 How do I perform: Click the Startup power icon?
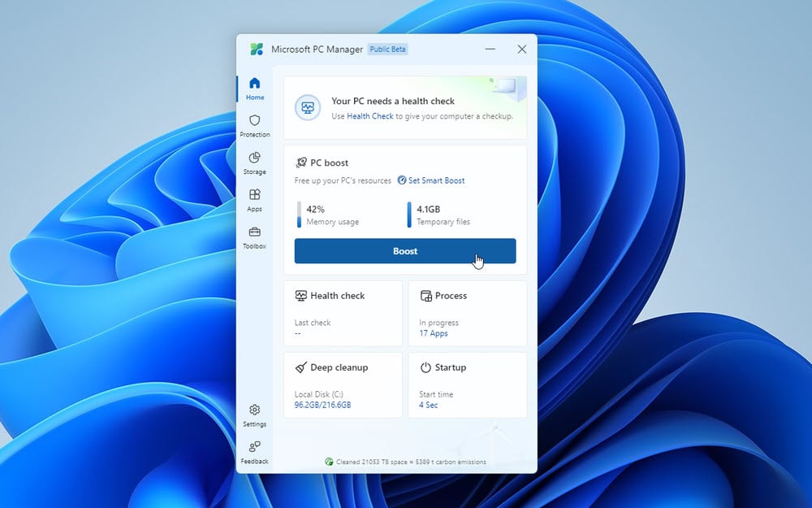426,367
